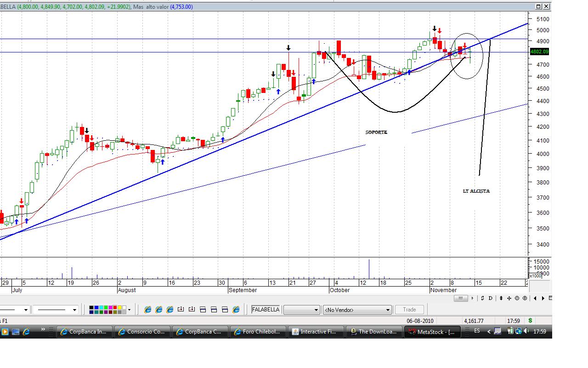Screen dimensions: 588x368
Task: Click the volume speaker icon in system tray
Action: (x=526, y=331)
